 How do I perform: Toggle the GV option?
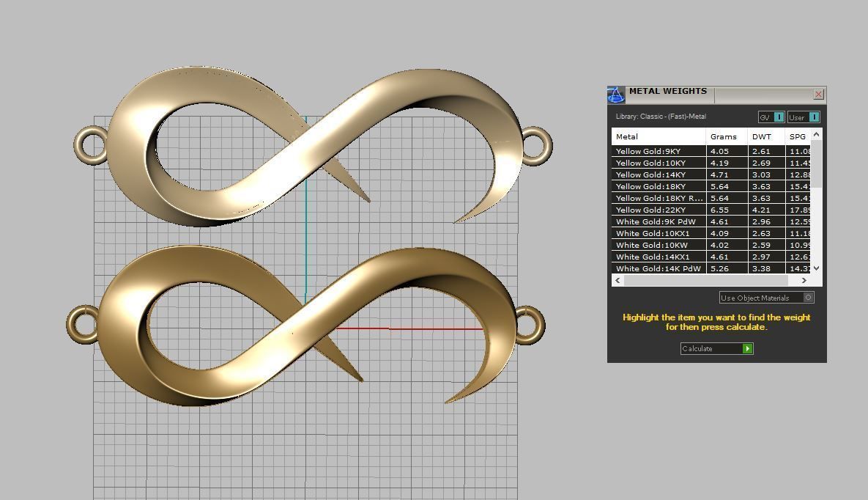[x=771, y=117]
